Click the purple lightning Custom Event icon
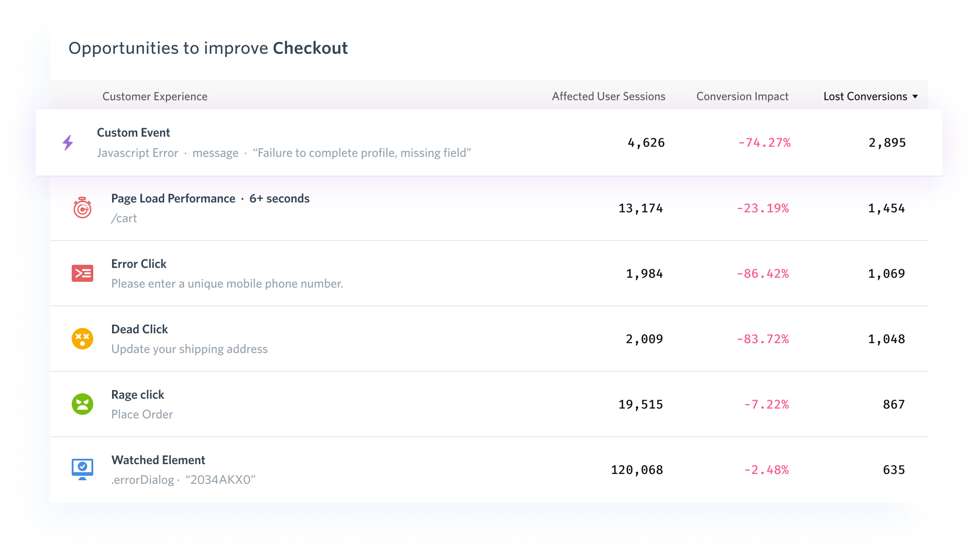Image resolution: width=978 pixels, height=560 pixels. 68,143
